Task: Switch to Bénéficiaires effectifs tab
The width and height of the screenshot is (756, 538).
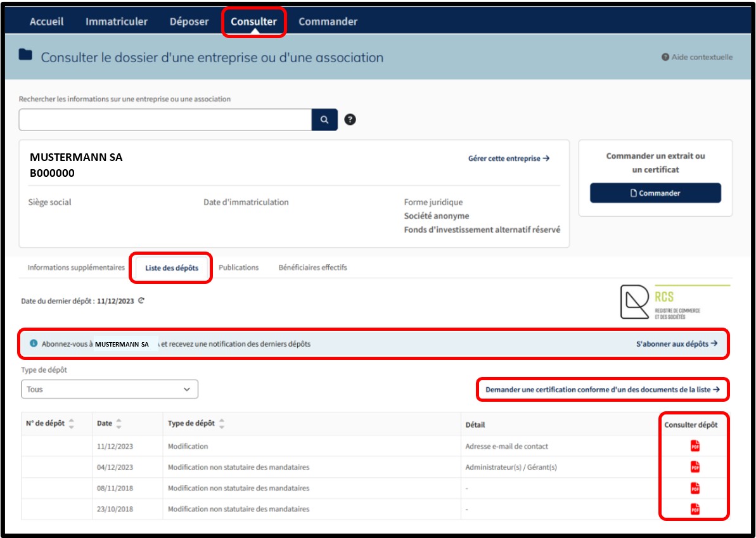Action: click(312, 267)
